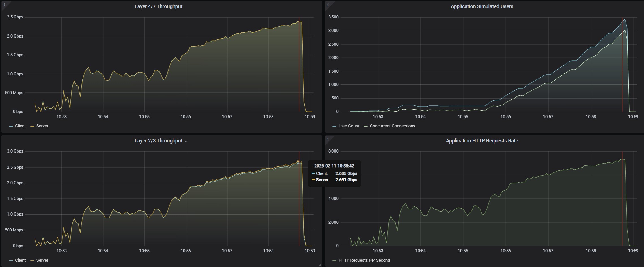Click the info icon on Application HTTP Requests Rate panel

click(328, 139)
